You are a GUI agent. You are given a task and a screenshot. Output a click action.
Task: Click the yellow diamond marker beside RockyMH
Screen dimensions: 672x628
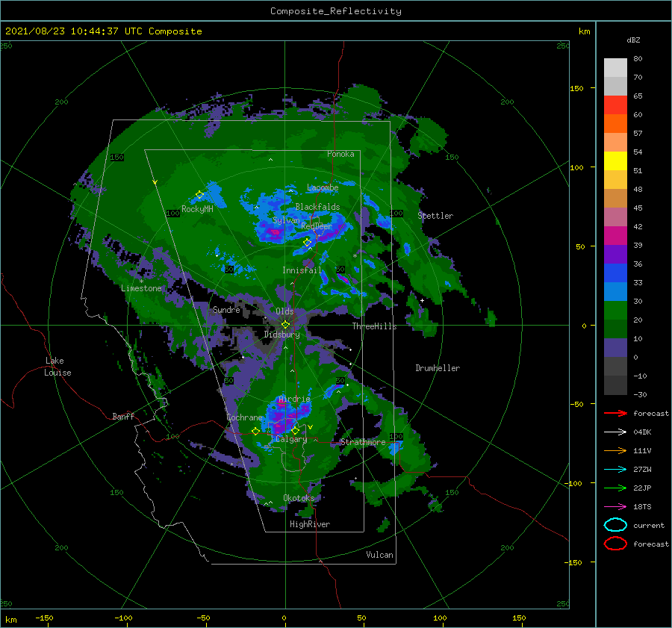(199, 195)
